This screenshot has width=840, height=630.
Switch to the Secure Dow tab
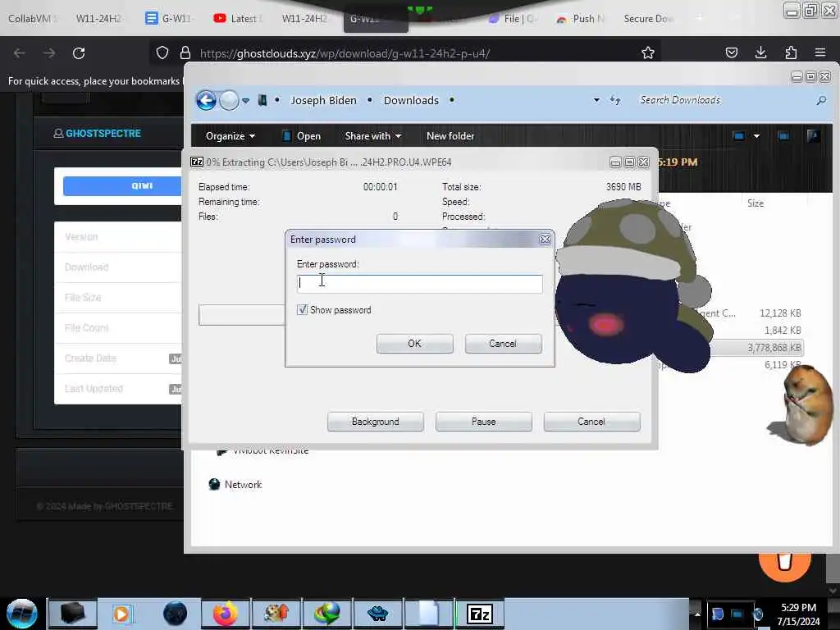(648, 18)
